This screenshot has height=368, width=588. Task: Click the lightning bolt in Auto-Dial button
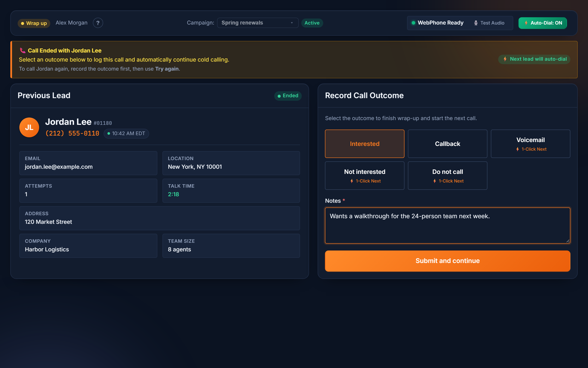coord(526,23)
